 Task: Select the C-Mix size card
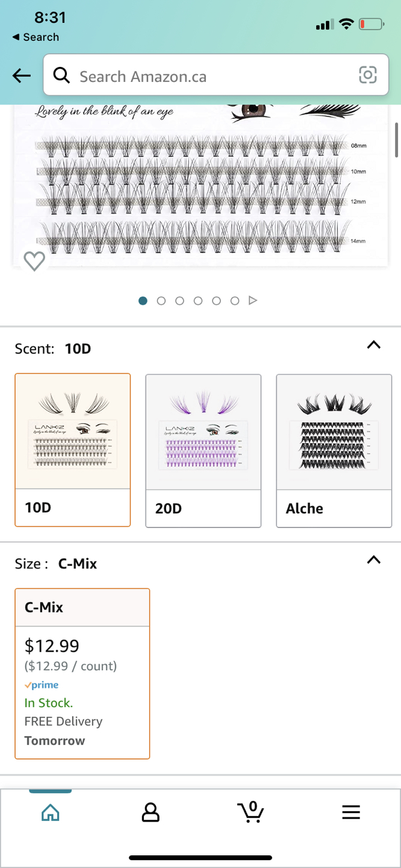(x=82, y=673)
